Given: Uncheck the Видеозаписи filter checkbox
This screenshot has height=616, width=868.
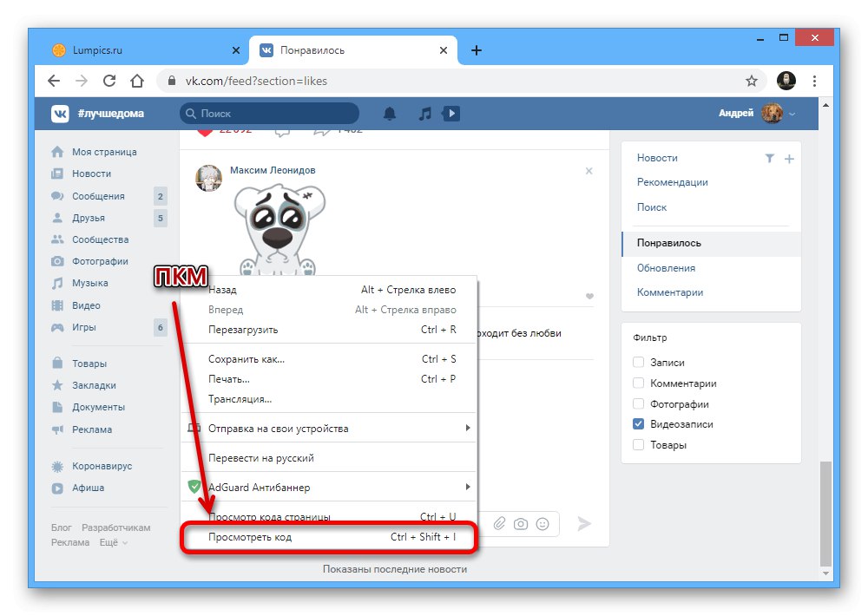Looking at the screenshot, I should click(638, 424).
